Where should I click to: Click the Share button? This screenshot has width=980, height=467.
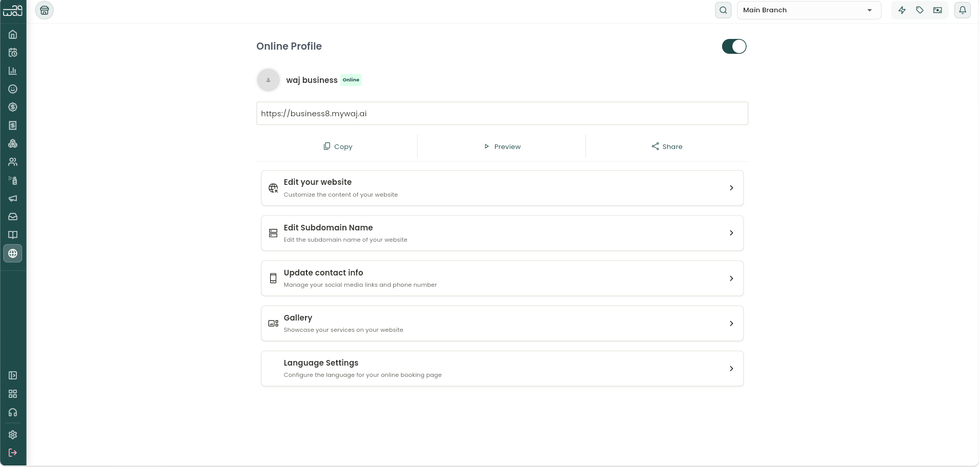click(x=667, y=146)
